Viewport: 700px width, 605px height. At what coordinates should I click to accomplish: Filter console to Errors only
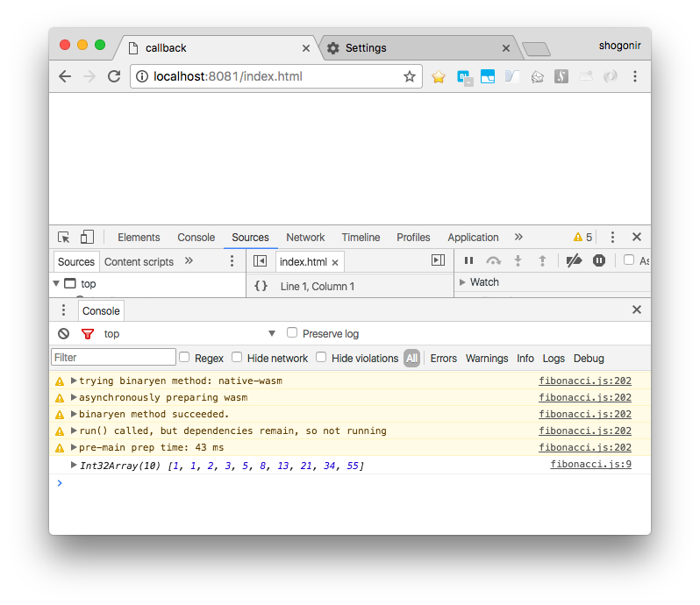(443, 359)
